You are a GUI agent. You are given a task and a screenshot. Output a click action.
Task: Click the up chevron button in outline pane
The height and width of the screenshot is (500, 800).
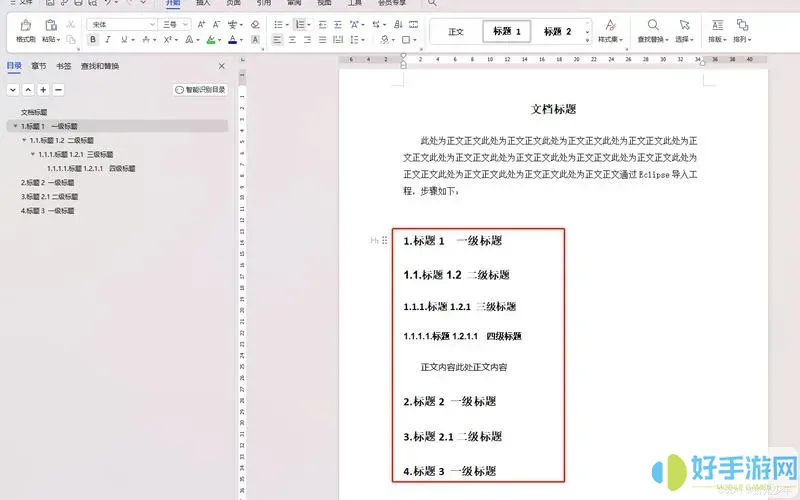(28, 90)
